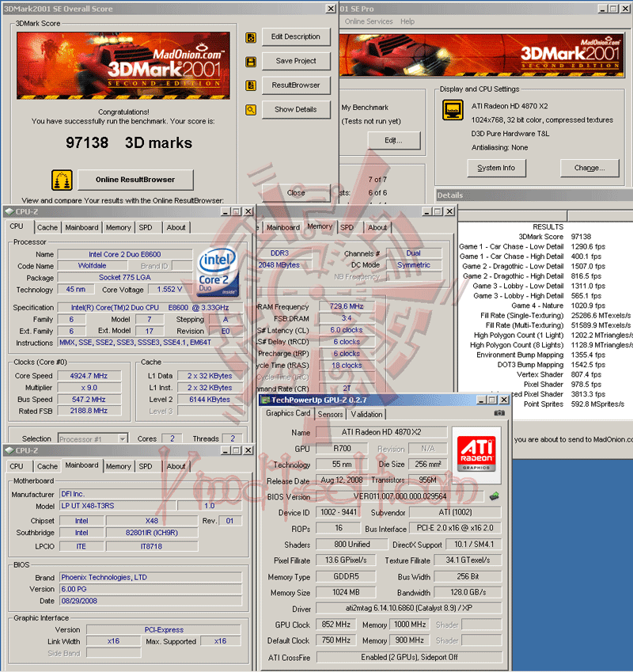The height and width of the screenshot is (672, 633).
Task: Open the Help menu in 3DMark window
Action: point(407,21)
